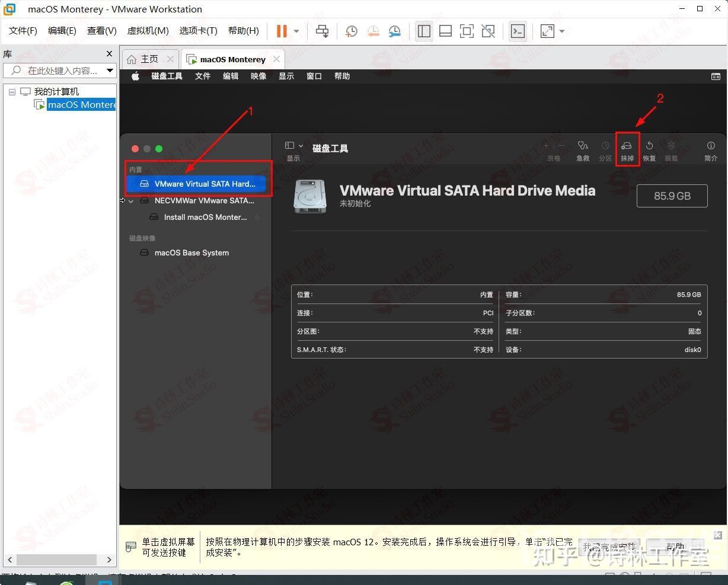Take a snapshot of the virtual machine
The width and height of the screenshot is (728, 585).
point(351,31)
